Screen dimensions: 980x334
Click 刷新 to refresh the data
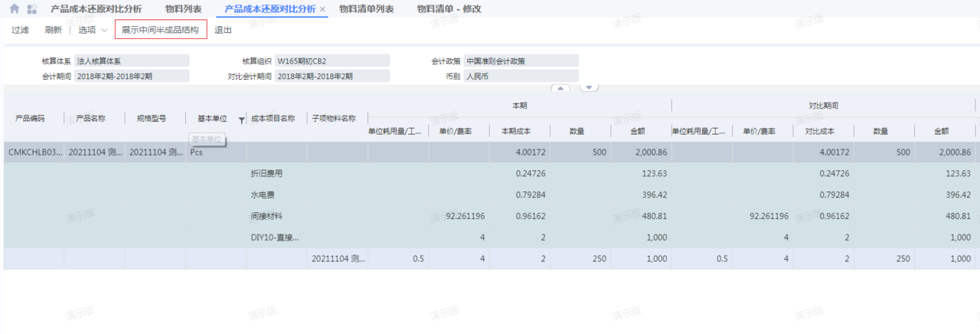(x=53, y=30)
